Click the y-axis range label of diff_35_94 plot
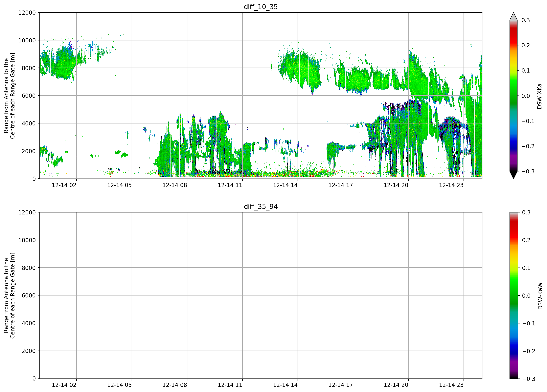Viewport: 547px width, 392px height. (9, 295)
